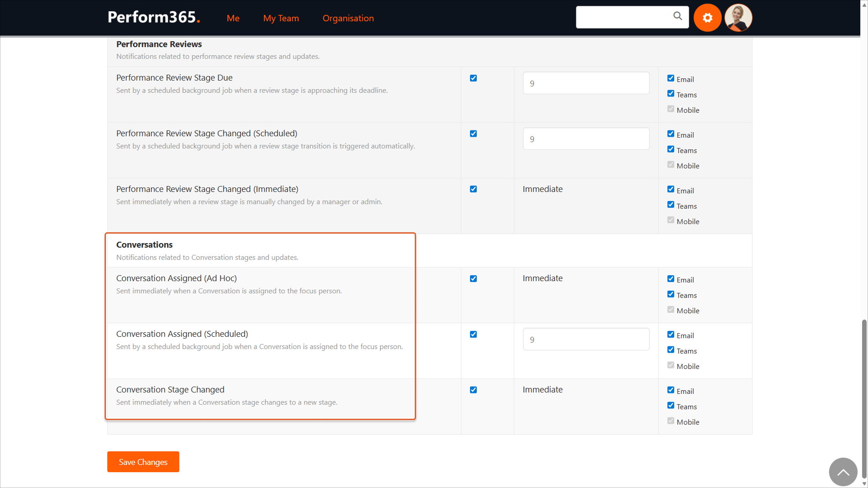Click the Perform365 logo
The height and width of the screenshot is (488, 868).
pyautogui.click(x=154, y=18)
